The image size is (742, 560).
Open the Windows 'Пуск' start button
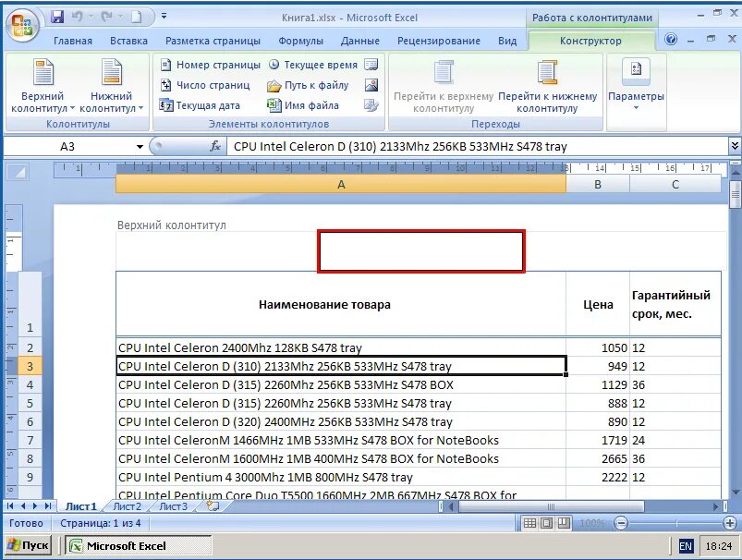click(x=28, y=546)
